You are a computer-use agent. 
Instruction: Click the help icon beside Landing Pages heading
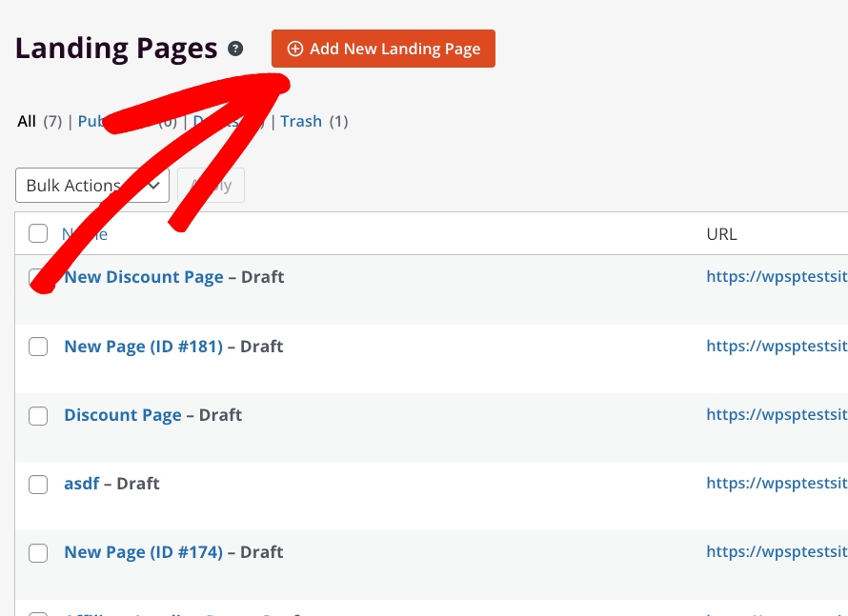(x=235, y=50)
